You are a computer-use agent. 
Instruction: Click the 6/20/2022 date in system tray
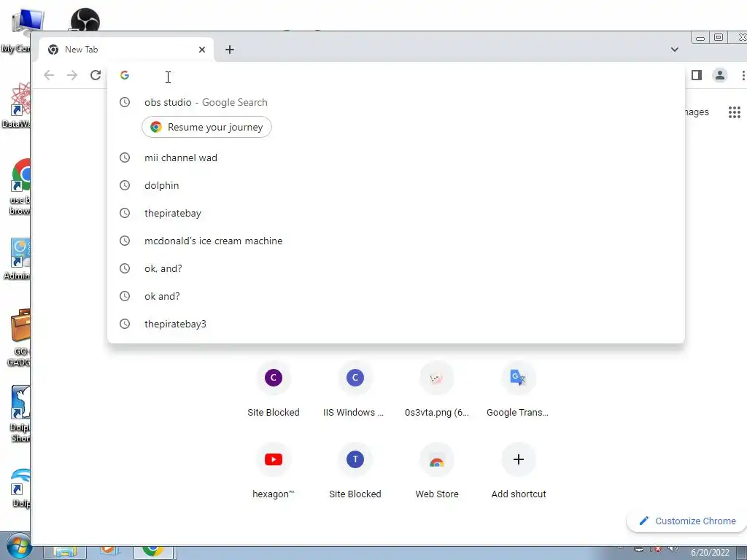(x=710, y=553)
